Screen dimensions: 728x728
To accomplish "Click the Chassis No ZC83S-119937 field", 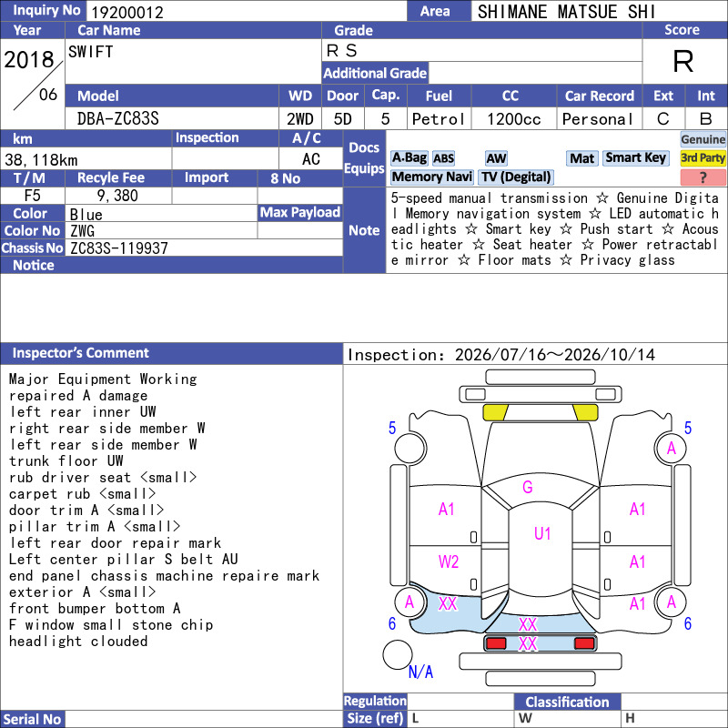I will pos(204,248).
